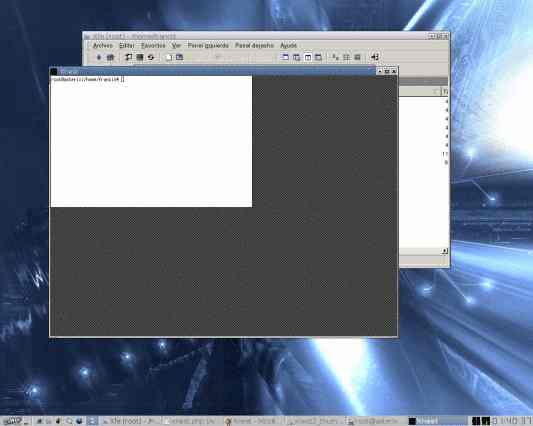Viewport: 533px width, 426px height.
Task: Click inside the terminal's white text area
Action: (151, 141)
